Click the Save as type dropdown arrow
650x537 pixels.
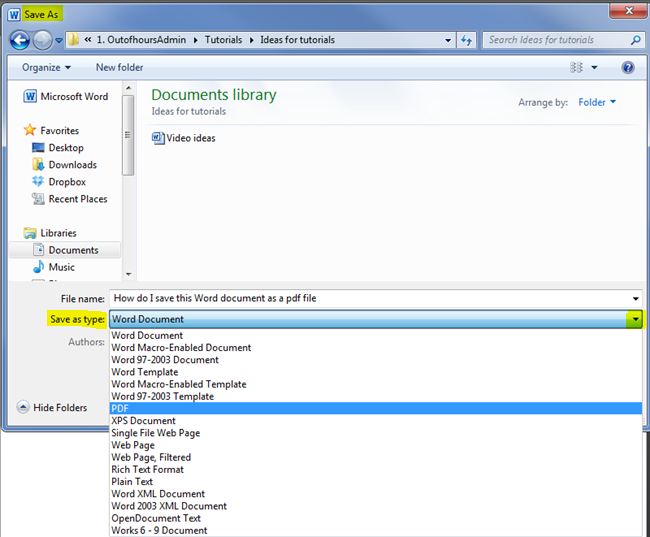(x=635, y=319)
